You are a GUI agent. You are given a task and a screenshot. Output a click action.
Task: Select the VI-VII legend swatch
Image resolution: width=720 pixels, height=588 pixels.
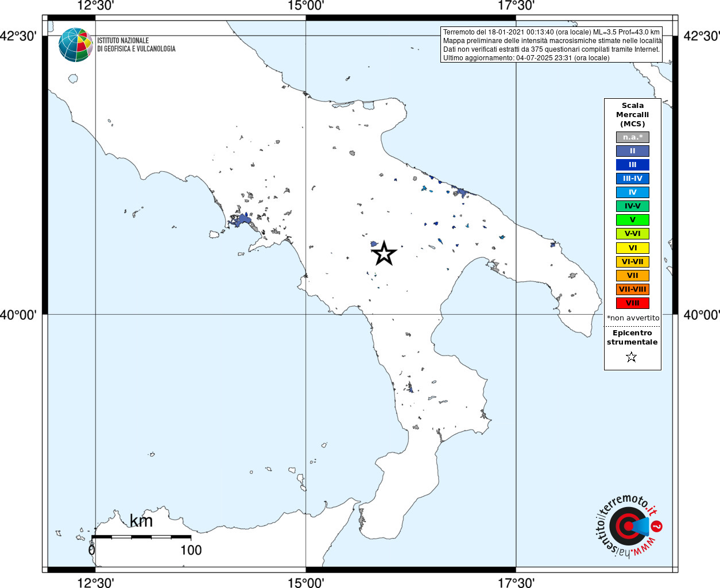point(632,262)
